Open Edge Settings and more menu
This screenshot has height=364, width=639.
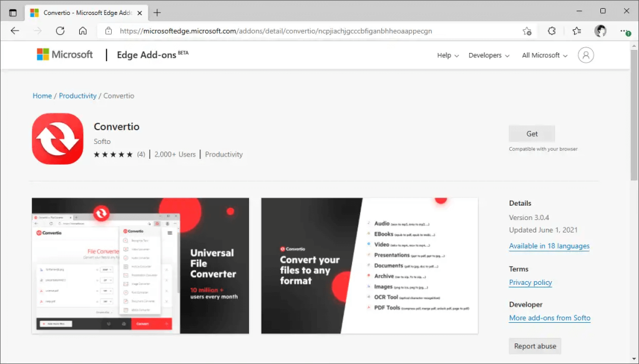pos(624,31)
